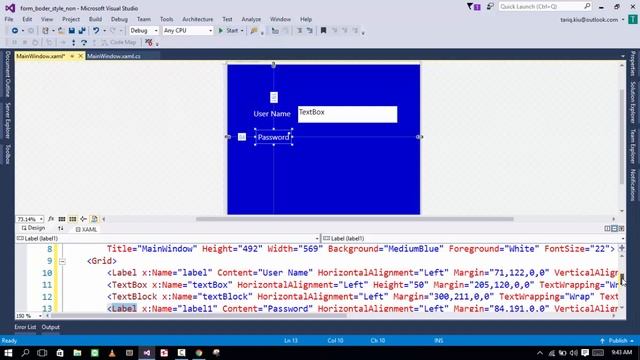
Task: Click the account email tariq.kiu@outlook.com
Action: pyautogui.click(x=589, y=20)
